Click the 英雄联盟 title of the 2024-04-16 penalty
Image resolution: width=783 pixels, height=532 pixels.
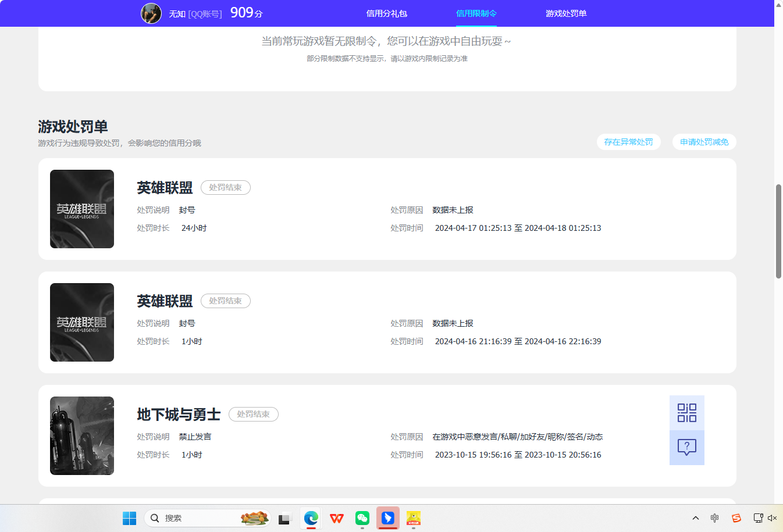point(165,301)
